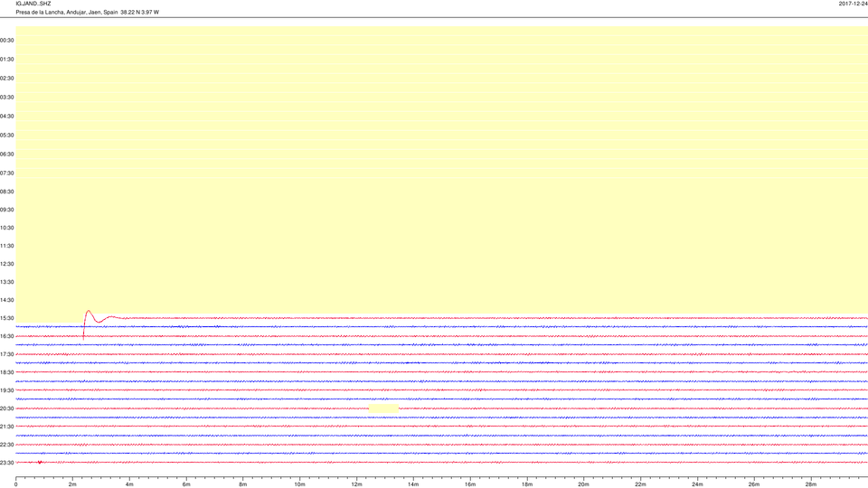Select the 15:30 time row label
The height and width of the screenshot is (488, 868).
click(7, 318)
